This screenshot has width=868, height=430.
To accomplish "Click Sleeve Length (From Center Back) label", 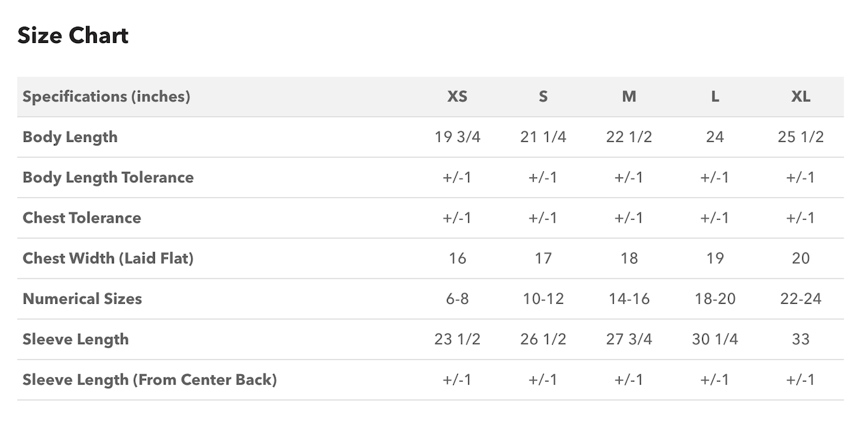I will pyautogui.click(x=149, y=379).
